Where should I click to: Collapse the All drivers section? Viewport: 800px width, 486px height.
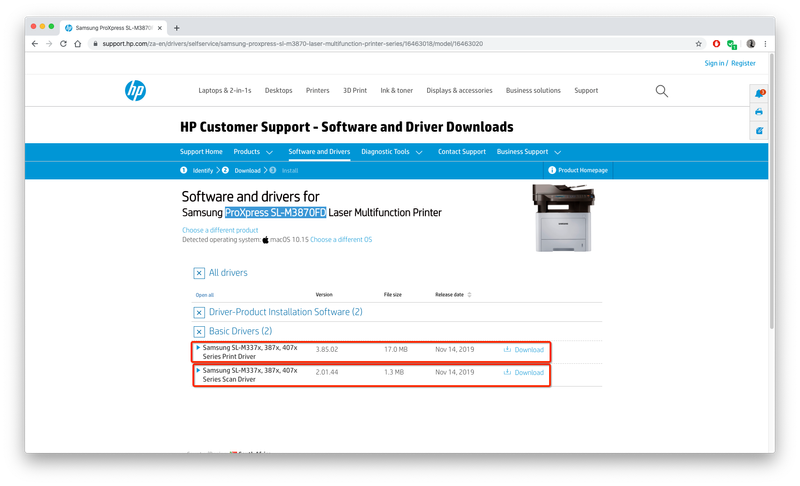click(199, 273)
